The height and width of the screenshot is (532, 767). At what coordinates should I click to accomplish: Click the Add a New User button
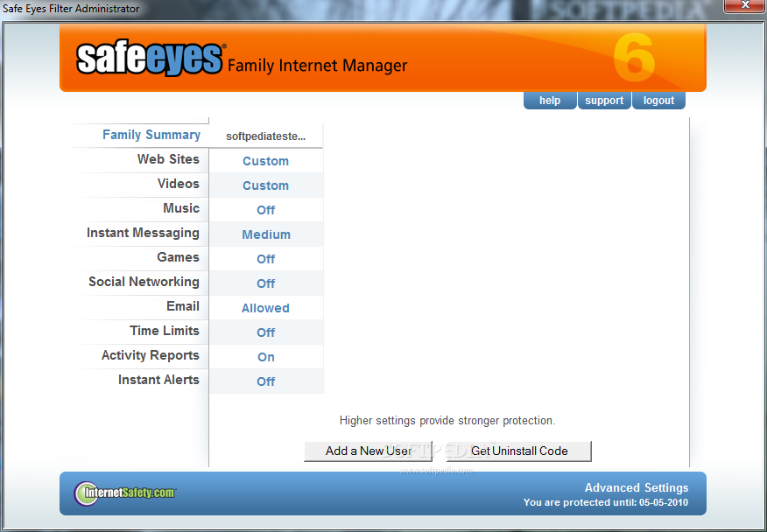click(369, 451)
